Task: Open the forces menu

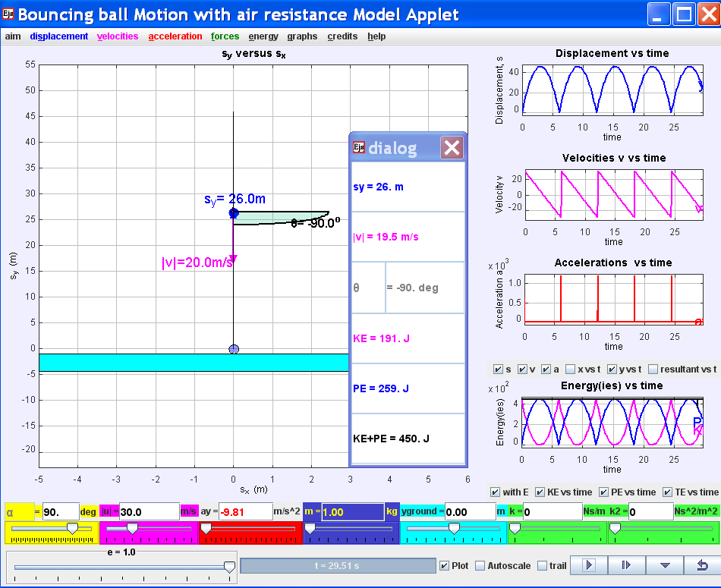Action: [225, 36]
